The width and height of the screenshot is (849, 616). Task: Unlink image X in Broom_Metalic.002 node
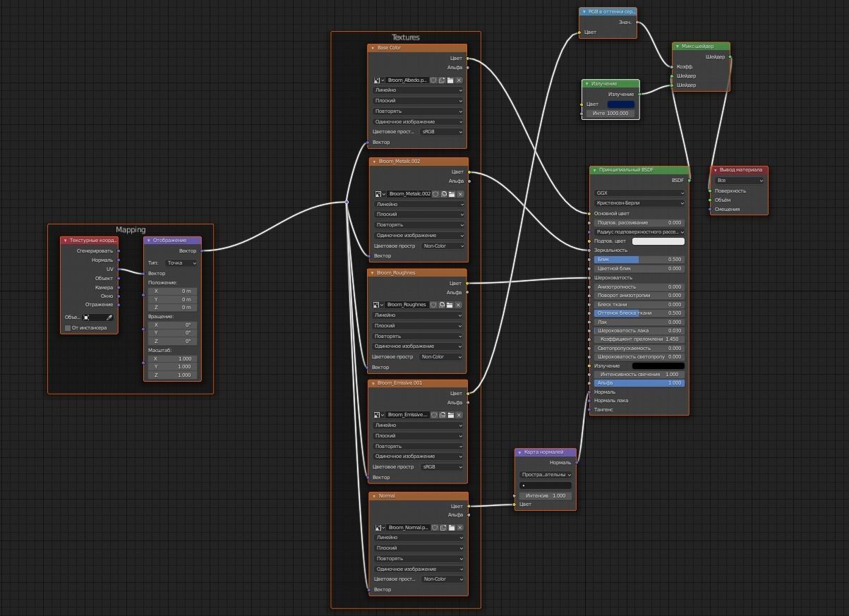click(461, 194)
